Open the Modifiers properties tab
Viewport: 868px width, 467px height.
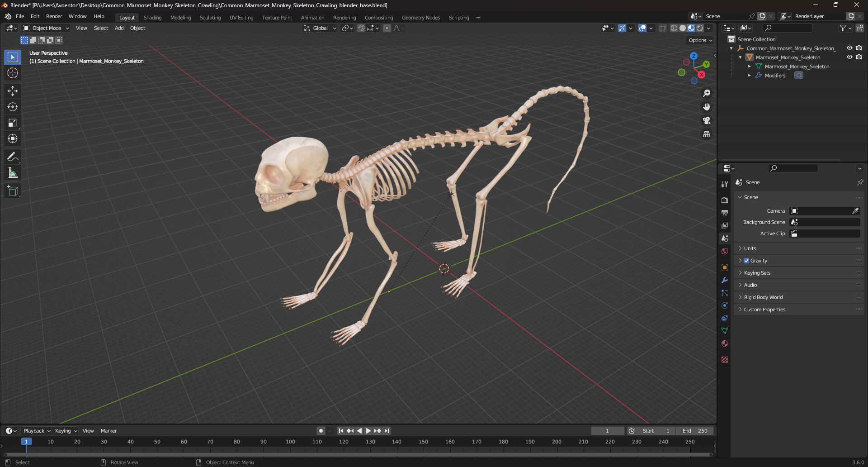tap(725, 280)
